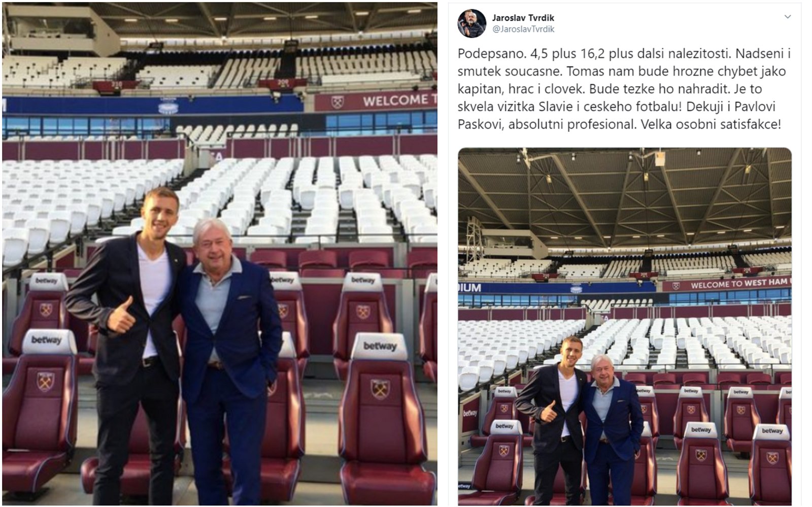Open the @JaroslavTvrdik handle link
This screenshot has height=507, width=812.
[x=523, y=29]
